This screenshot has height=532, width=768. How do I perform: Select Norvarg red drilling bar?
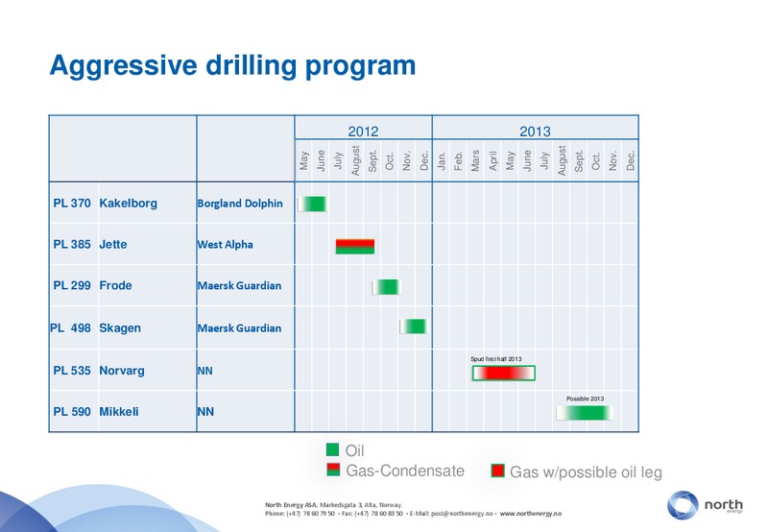[503, 374]
